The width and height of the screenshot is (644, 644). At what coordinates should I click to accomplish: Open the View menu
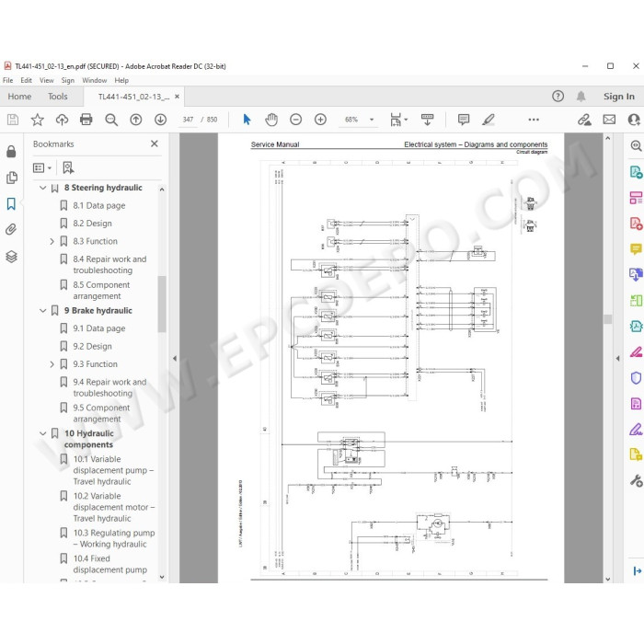[46, 81]
